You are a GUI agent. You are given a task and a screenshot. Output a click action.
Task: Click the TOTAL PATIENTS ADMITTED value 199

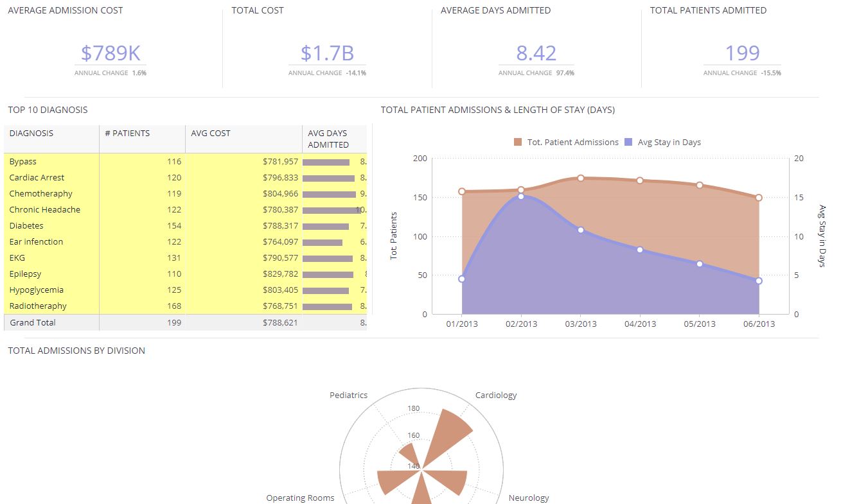tap(743, 53)
